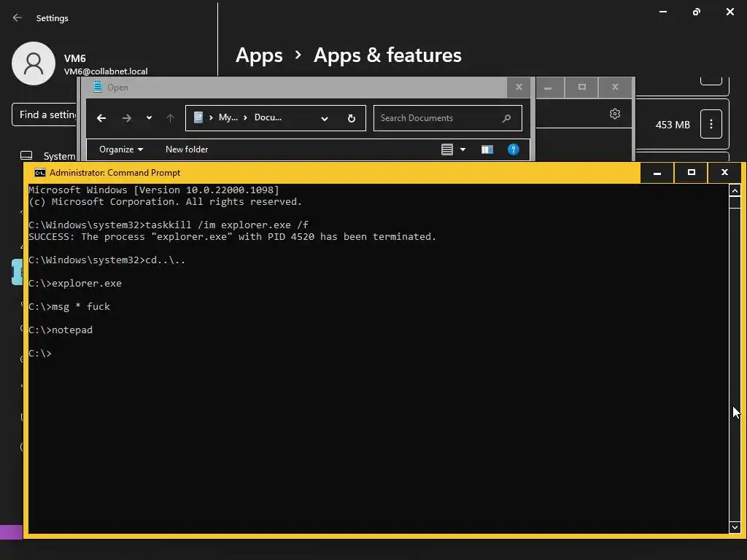The height and width of the screenshot is (560, 747).
Task: Minimize the Command Prompt window
Action: coord(657,172)
